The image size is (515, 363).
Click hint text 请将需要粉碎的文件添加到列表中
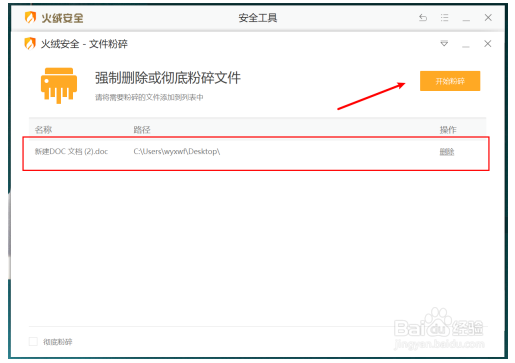click(149, 97)
